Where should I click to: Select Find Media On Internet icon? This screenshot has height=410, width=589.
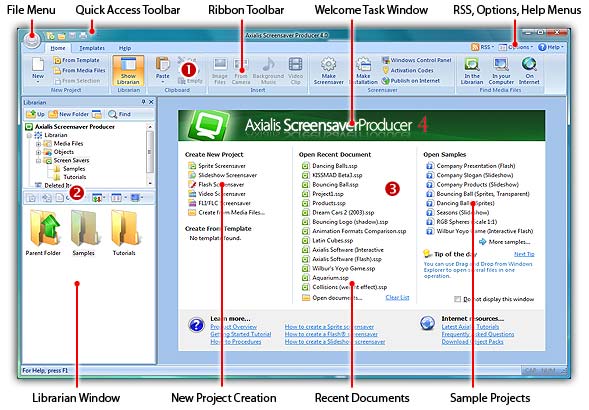529,64
